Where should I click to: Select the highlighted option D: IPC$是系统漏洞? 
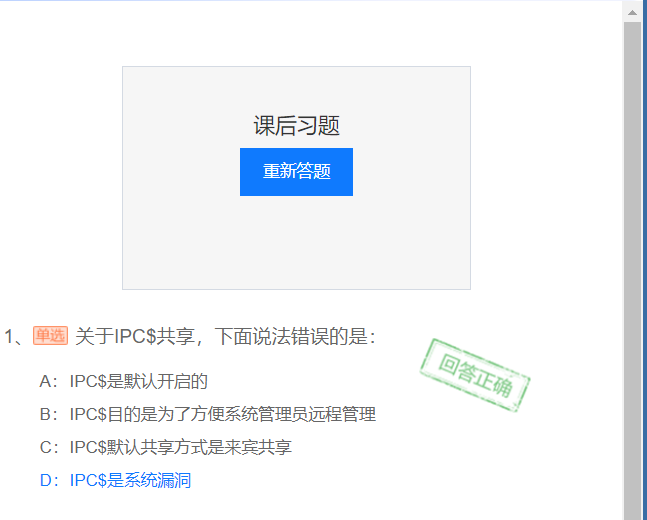pos(115,480)
